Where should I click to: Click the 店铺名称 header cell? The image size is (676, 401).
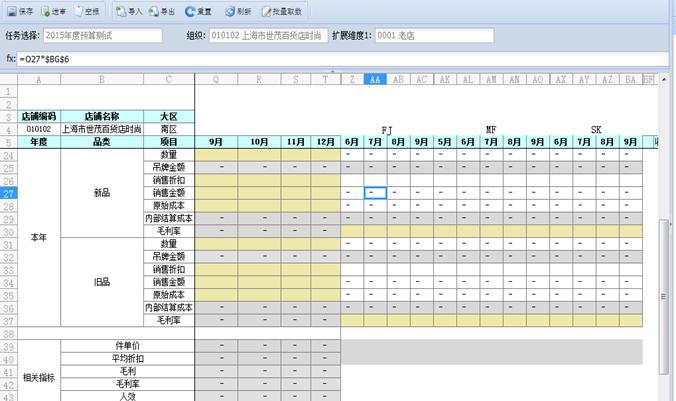click(x=102, y=116)
